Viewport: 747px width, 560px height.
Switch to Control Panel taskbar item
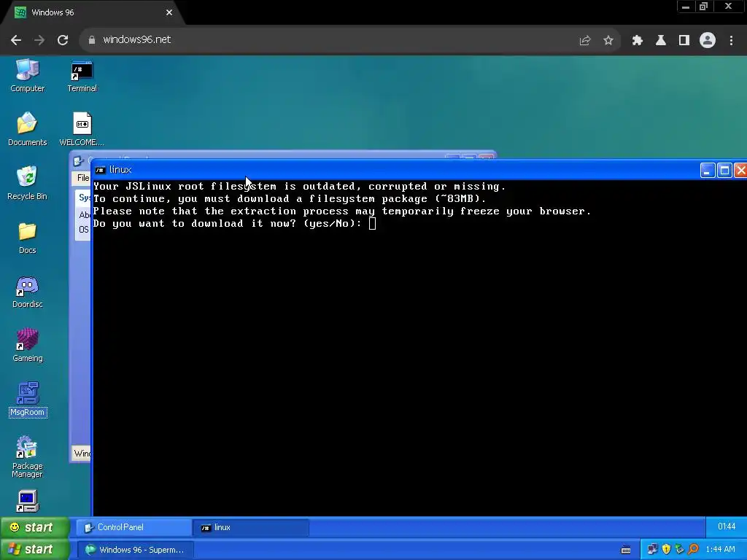(133, 527)
